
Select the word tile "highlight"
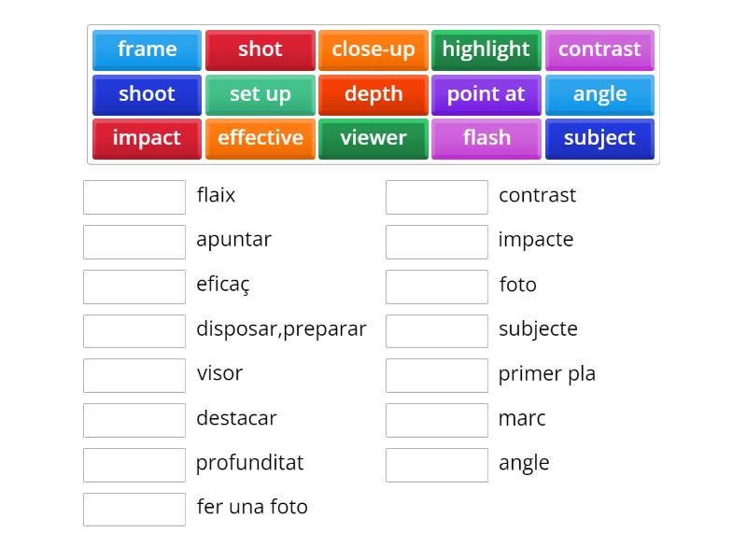[x=486, y=49]
